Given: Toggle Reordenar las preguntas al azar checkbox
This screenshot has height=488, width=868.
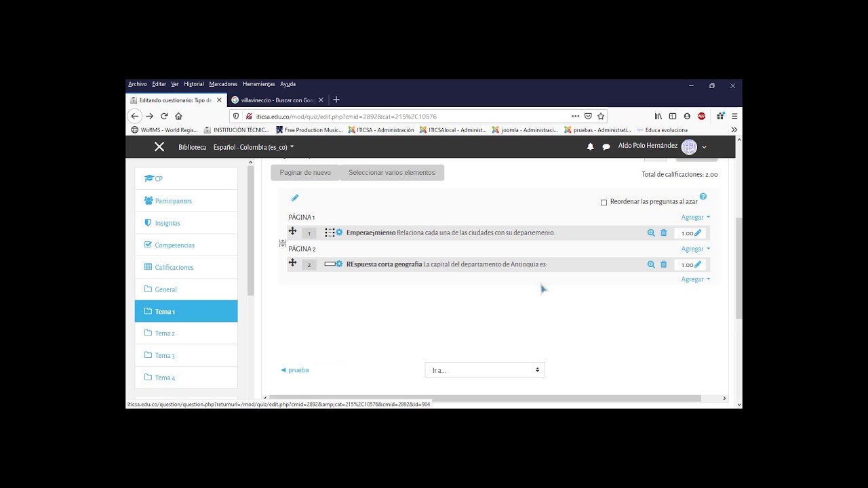Looking at the screenshot, I should [604, 202].
